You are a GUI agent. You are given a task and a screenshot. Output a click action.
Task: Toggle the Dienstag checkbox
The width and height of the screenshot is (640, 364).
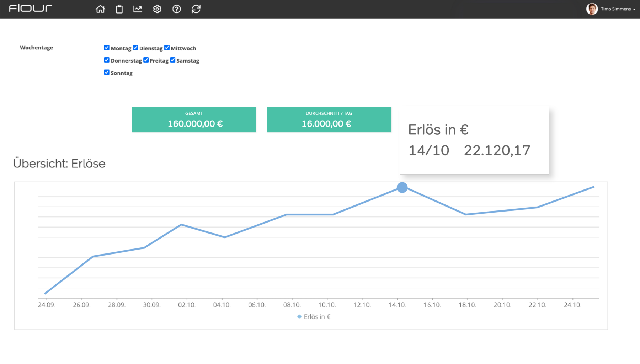click(135, 48)
